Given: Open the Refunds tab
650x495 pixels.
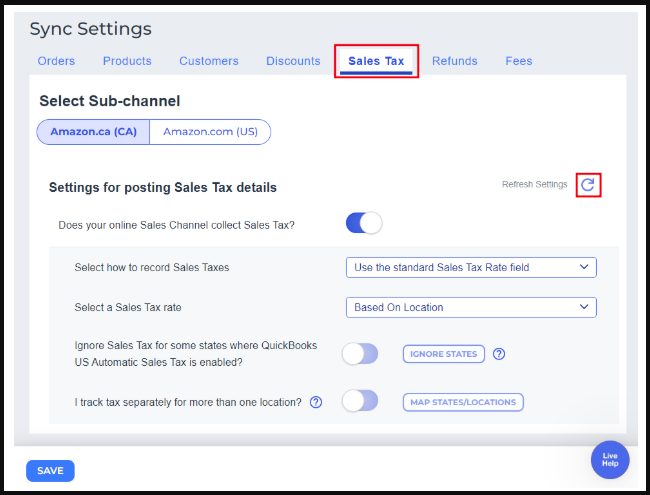Looking at the screenshot, I should [x=455, y=61].
